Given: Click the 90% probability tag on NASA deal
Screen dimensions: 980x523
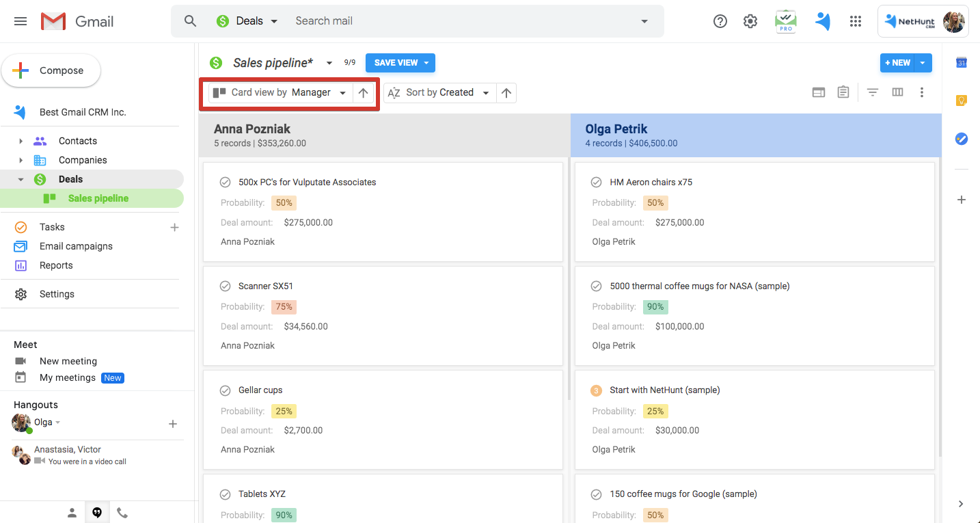Looking at the screenshot, I should pos(655,307).
